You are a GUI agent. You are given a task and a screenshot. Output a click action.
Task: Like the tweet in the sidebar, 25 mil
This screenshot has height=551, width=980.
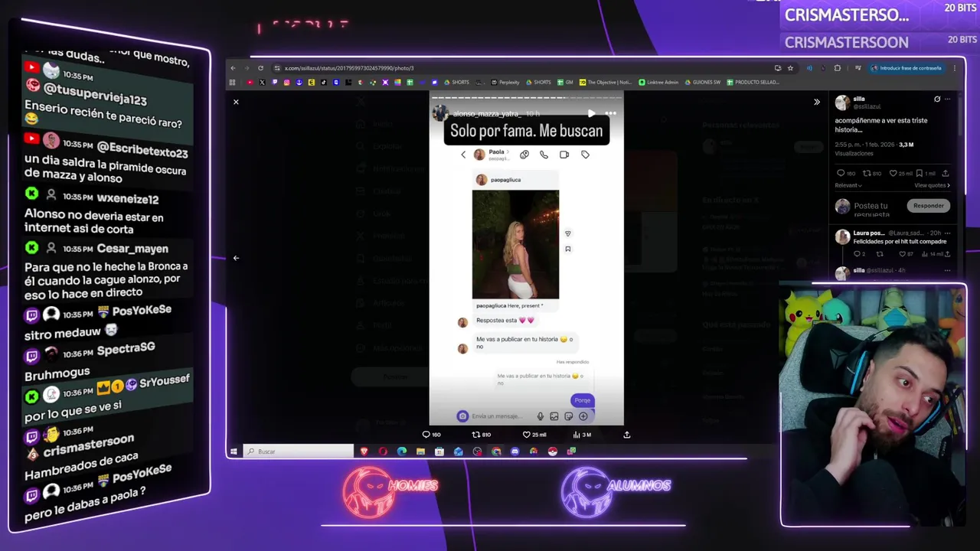pos(901,174)
